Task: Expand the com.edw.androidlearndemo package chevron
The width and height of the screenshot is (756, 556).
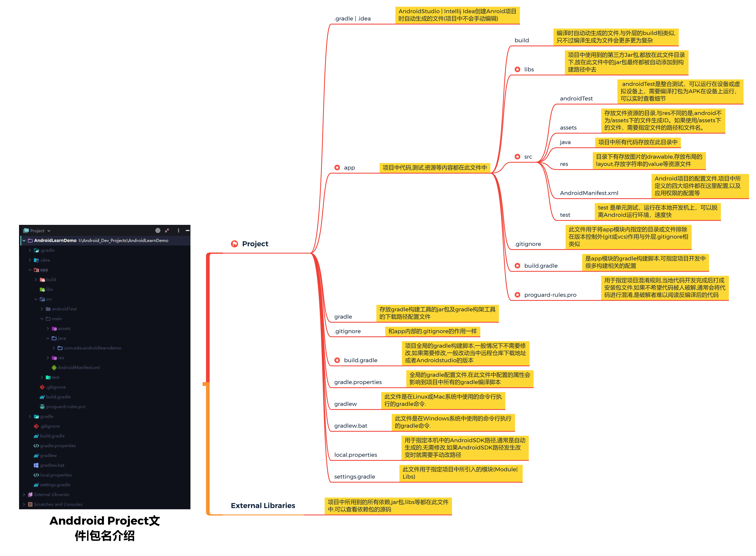Action: point(54,348)
